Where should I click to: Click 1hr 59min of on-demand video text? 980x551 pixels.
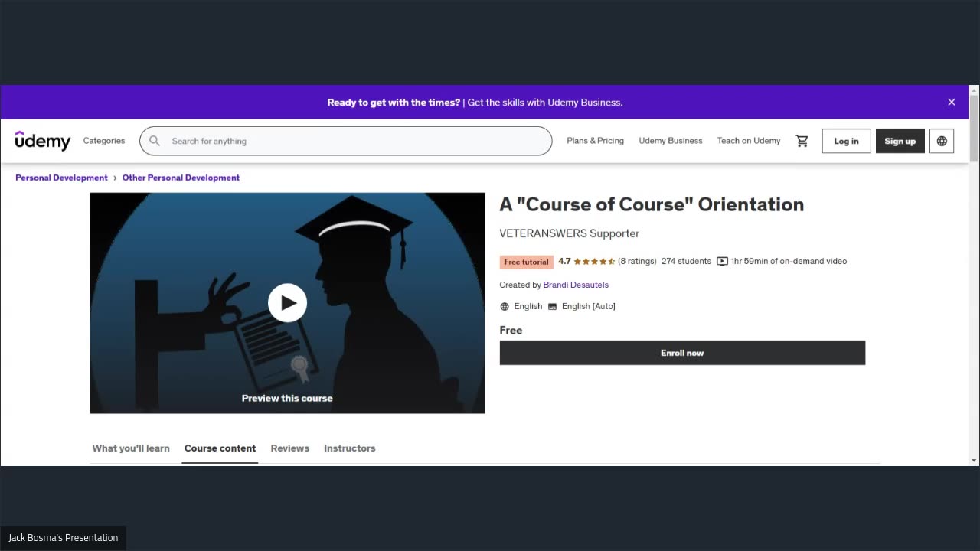tap(789, 262)
